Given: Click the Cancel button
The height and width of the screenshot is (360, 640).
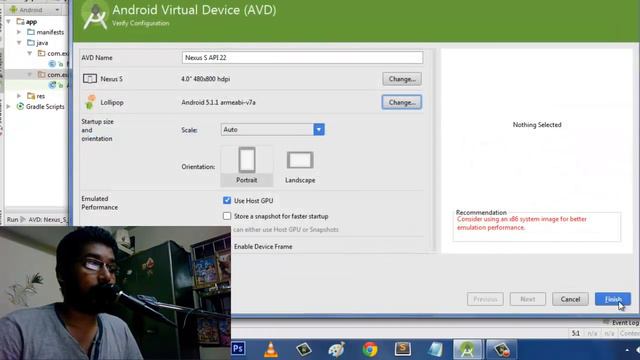Looking at the screenshot, I should click(x=570, y=299).
